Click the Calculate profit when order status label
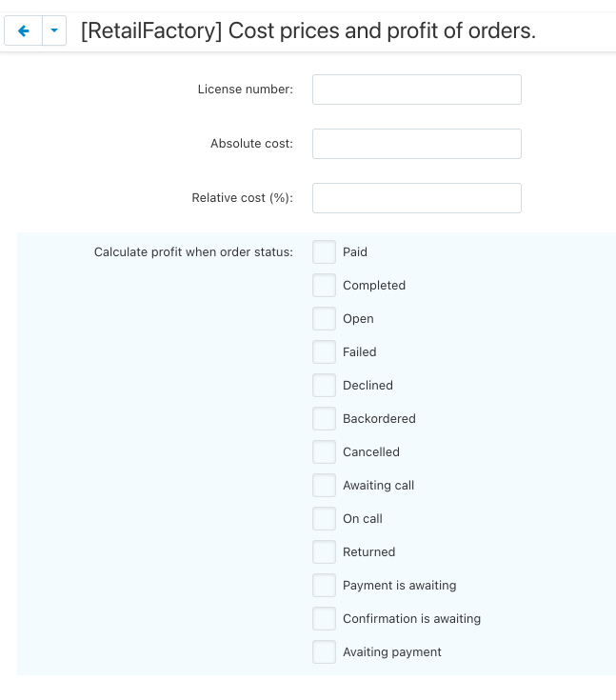The image size is (616, 700). coord(193,252)
